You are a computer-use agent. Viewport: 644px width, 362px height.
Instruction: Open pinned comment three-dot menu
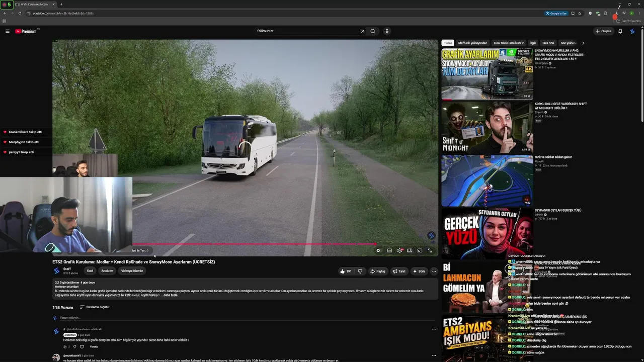pos(434,329)
